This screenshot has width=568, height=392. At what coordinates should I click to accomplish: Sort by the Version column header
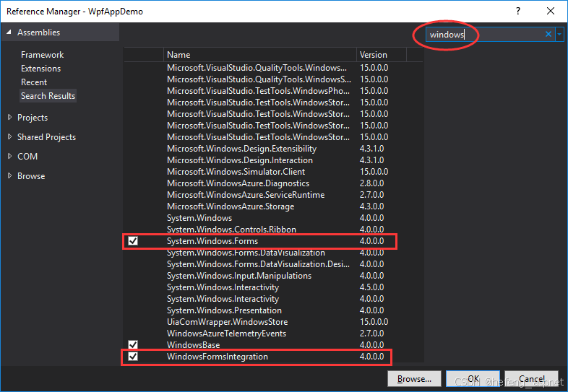[x=382, y=55]
